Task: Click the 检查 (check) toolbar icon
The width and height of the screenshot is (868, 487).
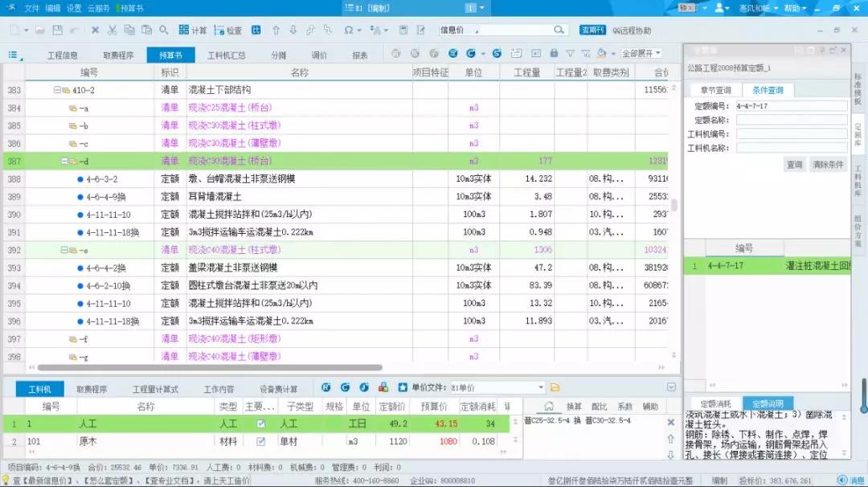Action: (x=227, y=31)
